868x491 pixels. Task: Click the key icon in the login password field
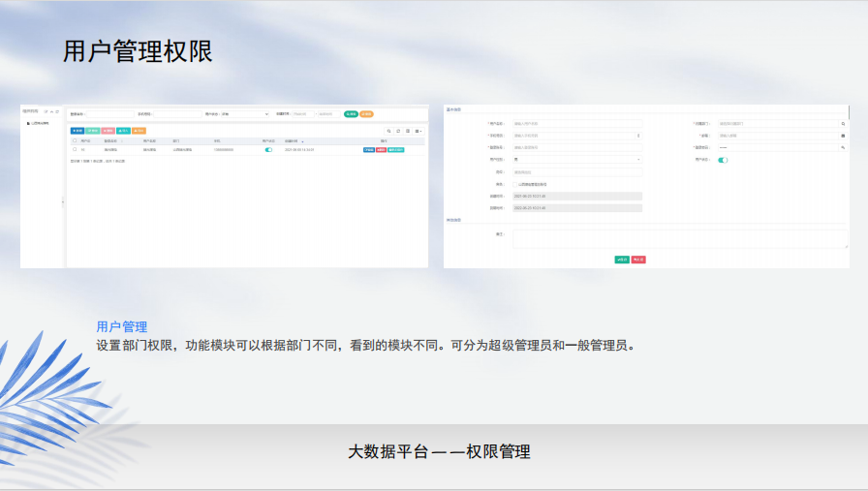click(x=843, y=147)
